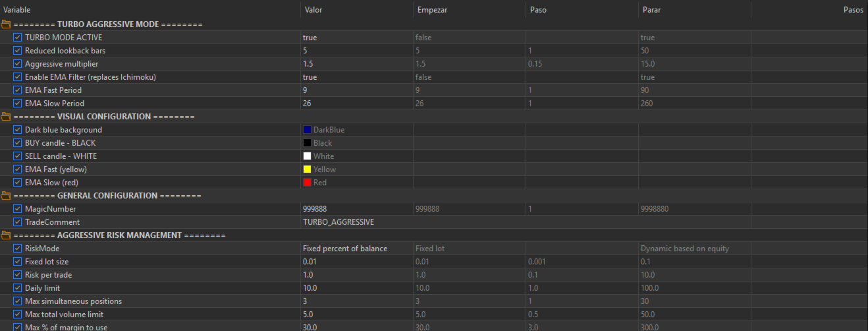
Task: Toggle the Fixed lot size checkbox
Action: tap(18, 262)
